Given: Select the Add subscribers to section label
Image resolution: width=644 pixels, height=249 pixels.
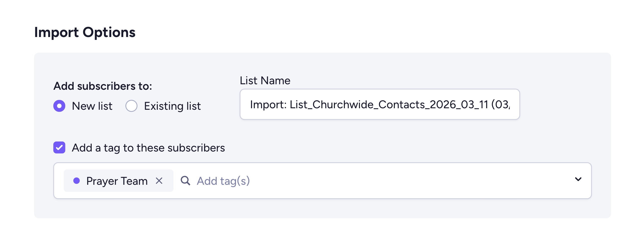Looking at the screenshot, I should pyautogui.click(x=103, y=86).
